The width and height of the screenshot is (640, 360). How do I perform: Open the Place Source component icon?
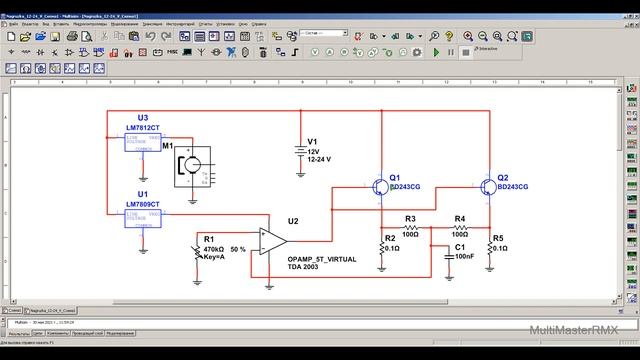[11, 52]
